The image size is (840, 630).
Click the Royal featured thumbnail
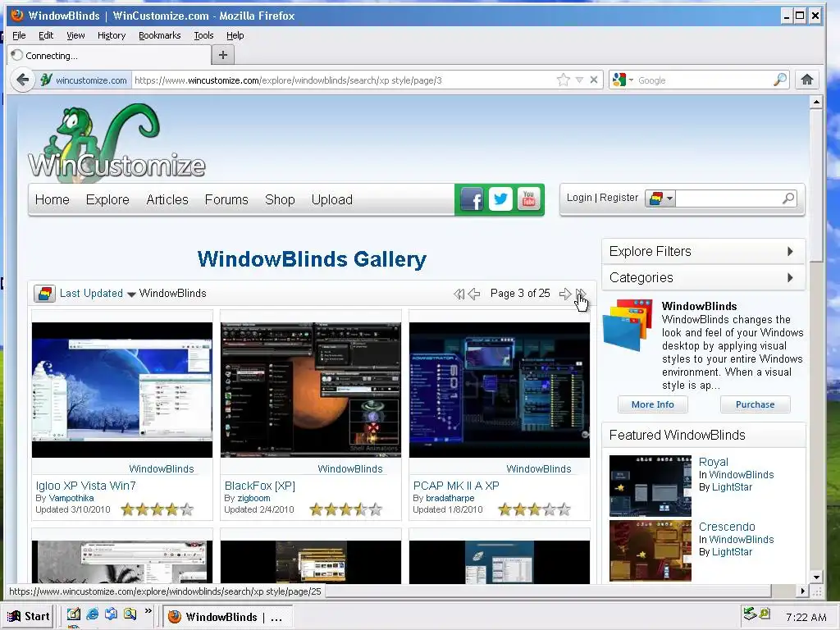coord(651,486)
